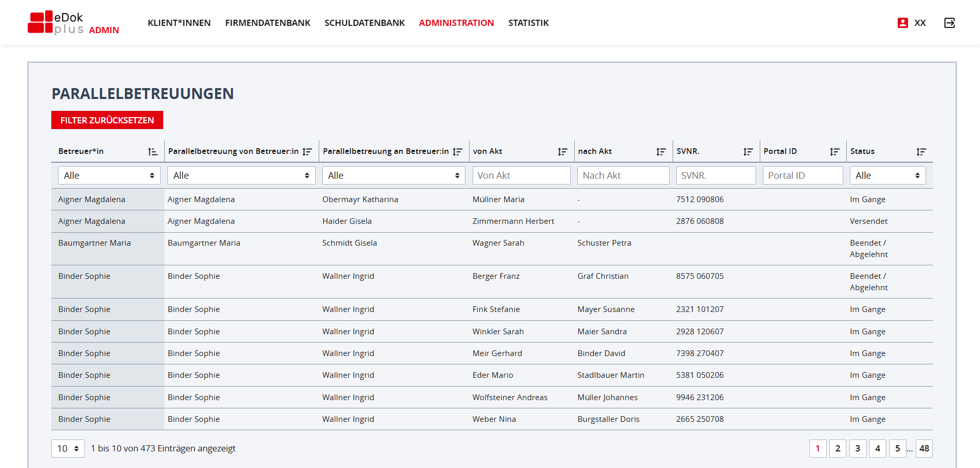Switch to the Statistik menu
Viewport: 980px width, 468px height.
coord(528,23)
